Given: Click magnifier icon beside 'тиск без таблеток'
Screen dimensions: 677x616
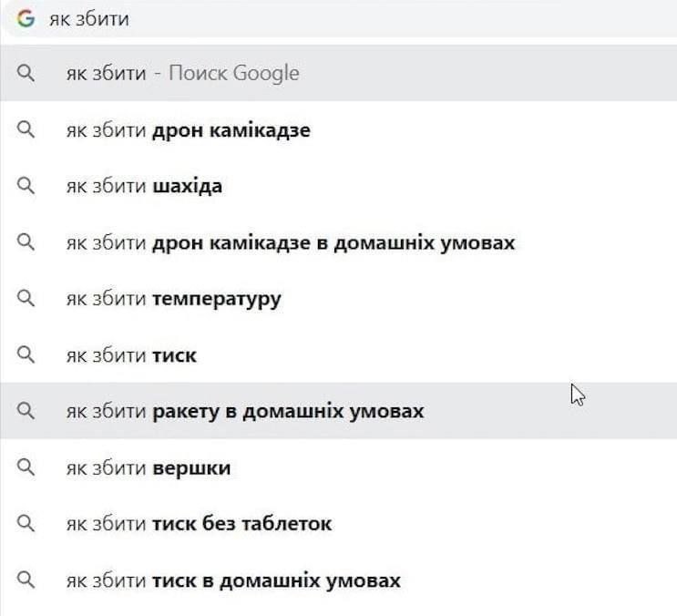Looking at the screenshot, I should click(x=26, y=524).
